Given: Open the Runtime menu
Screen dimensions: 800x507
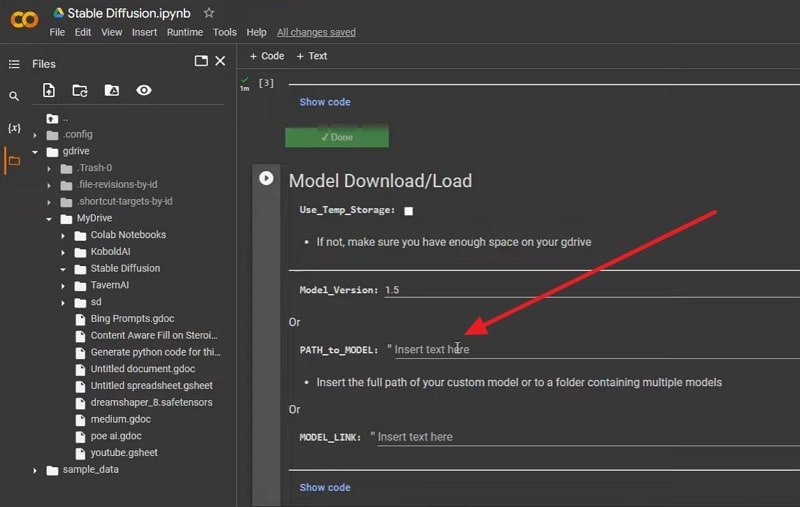Looking at the screenshot, I should 185,32.
